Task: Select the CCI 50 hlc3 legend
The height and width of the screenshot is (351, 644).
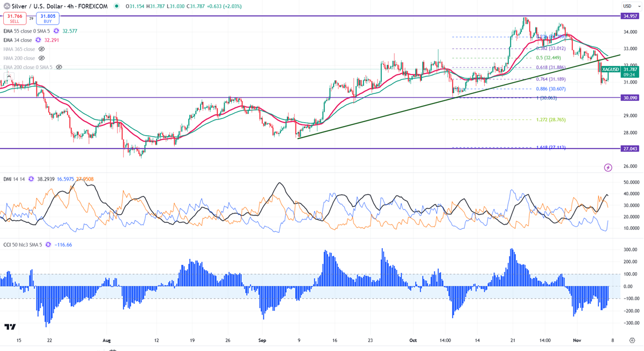Action: pos(23,244)
